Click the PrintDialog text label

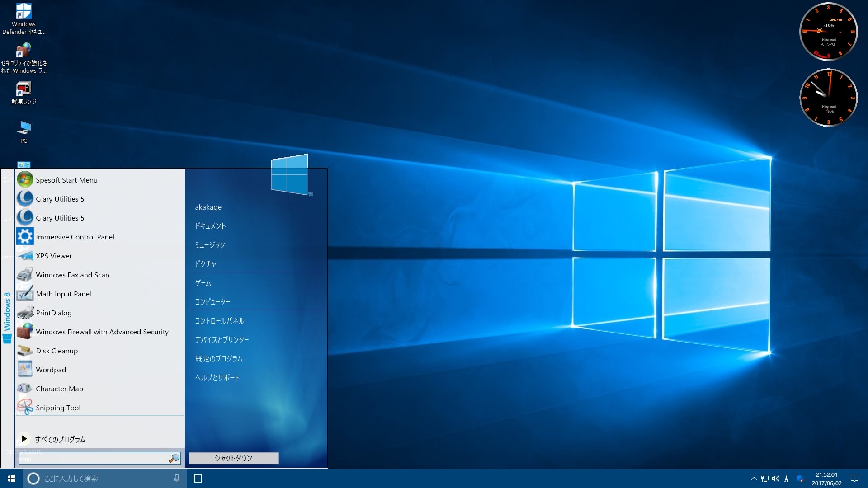pyautogui.click(x=54, y=313)
